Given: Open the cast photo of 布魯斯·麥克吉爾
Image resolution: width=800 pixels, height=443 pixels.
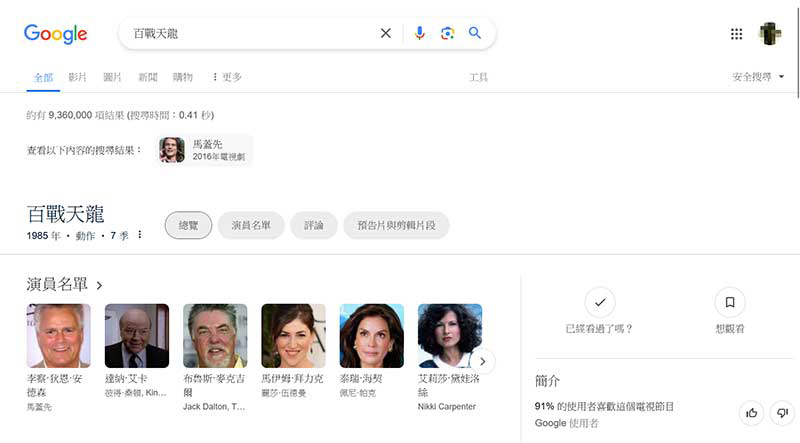Looking at the screenshot, I should click(215, 336).
